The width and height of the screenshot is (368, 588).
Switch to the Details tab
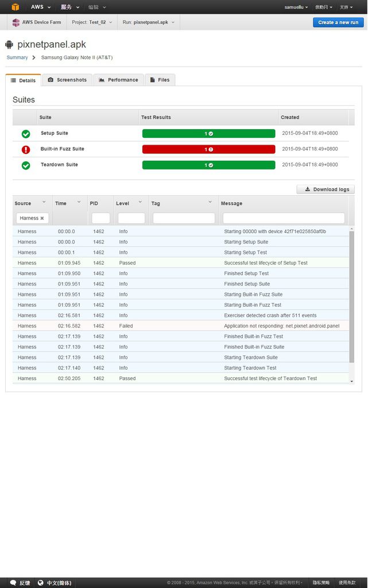pos(23,80)
